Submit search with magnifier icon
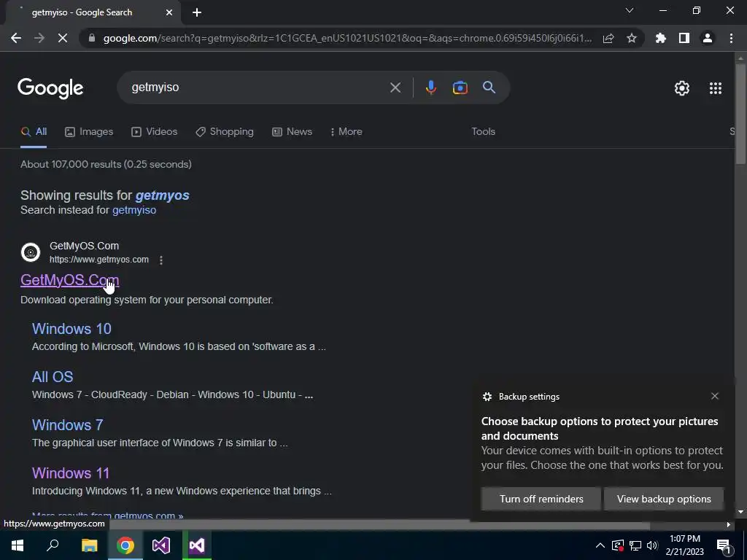The image size is (747, 560). (x=489, y=87)
